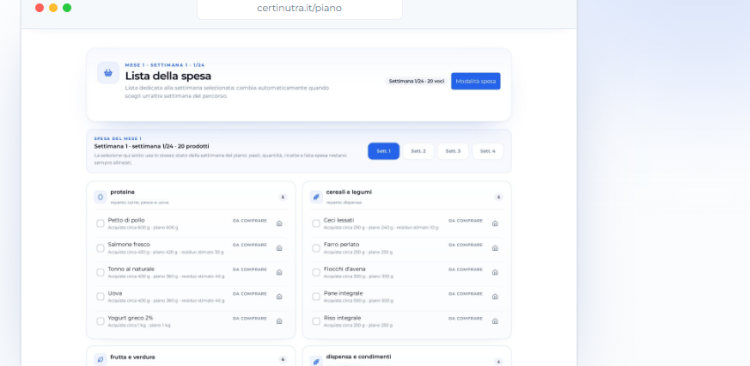750x366 pixels.
Task: Click the dispensa e condimenti section title
Action: pos(358,356)
